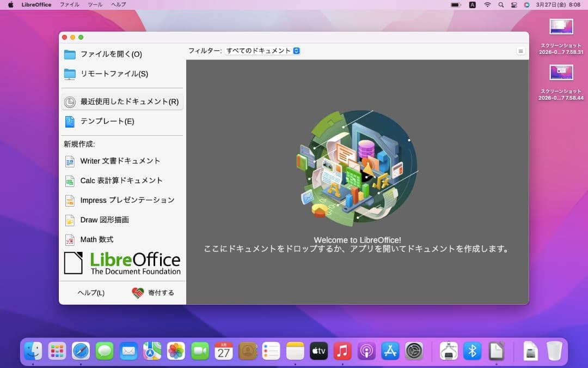Open Maps from the Dock
The width and height of the screenshot is (588, 368).
click(x=152, y=351)
